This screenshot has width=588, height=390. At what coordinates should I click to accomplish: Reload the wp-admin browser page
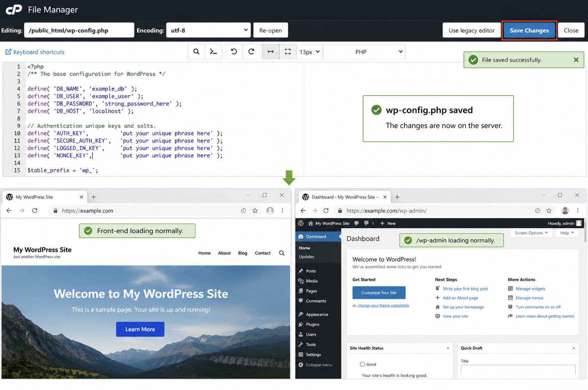326,210
